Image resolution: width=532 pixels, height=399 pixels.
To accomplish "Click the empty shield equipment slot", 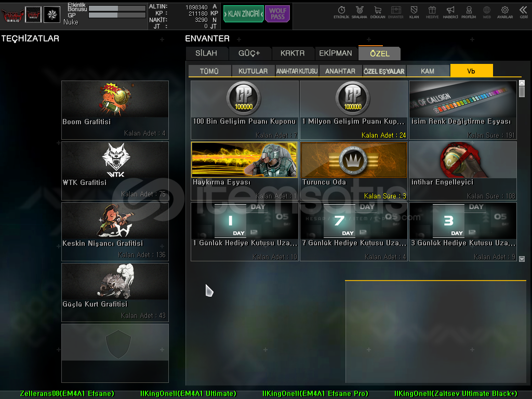I will point(115,353).
